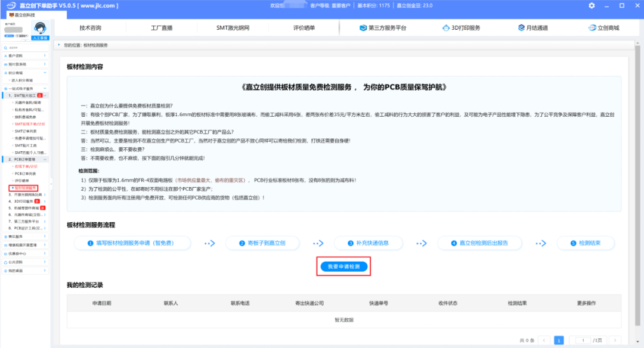Click the sidebar search input field

[x=26, y=48]
